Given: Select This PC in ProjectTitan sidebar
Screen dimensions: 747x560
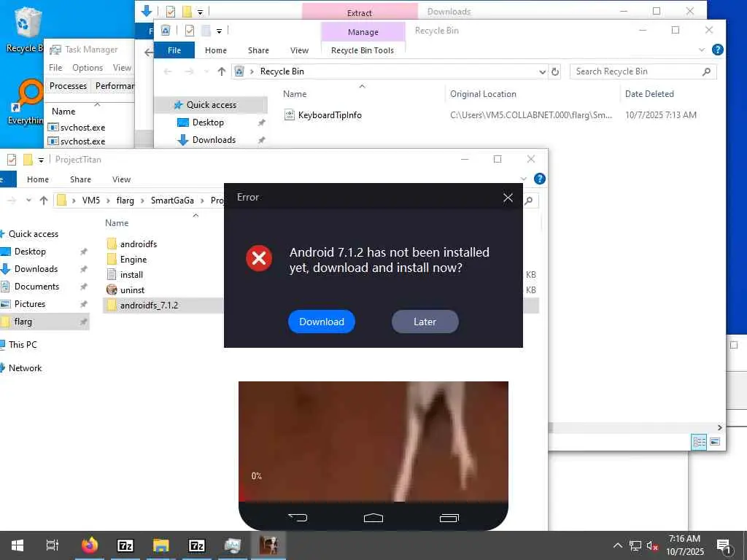Looking at the screenshot, I should [x=23, y=344].
